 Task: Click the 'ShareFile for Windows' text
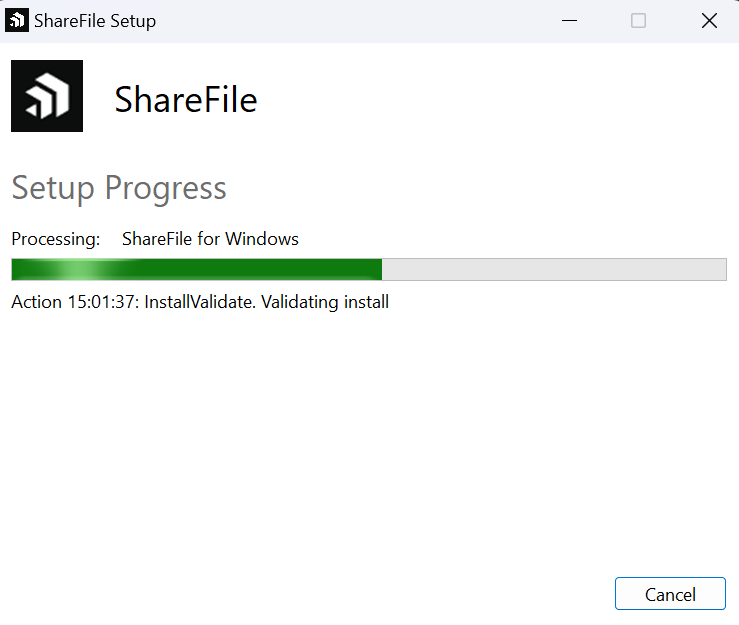pos(210,239)
